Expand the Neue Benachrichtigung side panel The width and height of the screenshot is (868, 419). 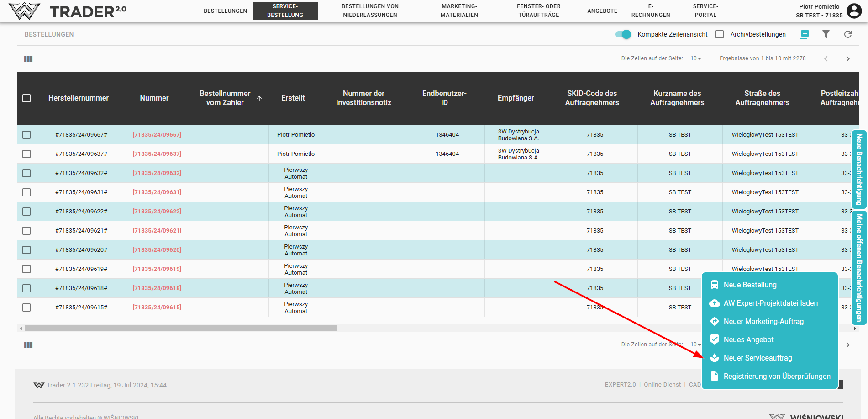tap(859, 169)
